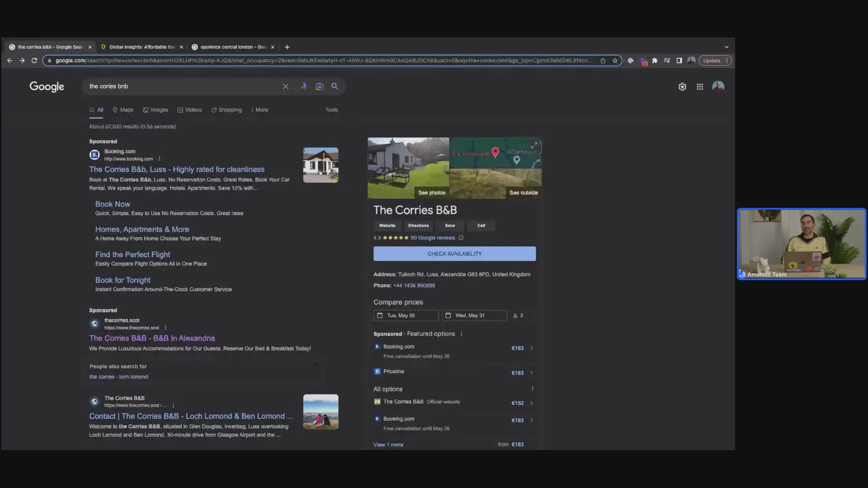Open Google account avatar
Viewport: 868px width, 488px height.
tap(718, 86)
